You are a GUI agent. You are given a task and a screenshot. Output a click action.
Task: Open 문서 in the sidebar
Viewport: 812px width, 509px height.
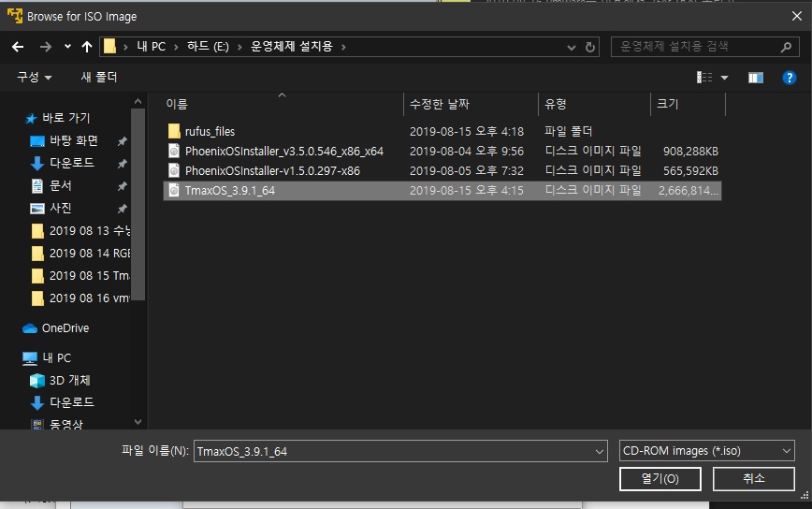pyautogui.click(x=60, y=186)
